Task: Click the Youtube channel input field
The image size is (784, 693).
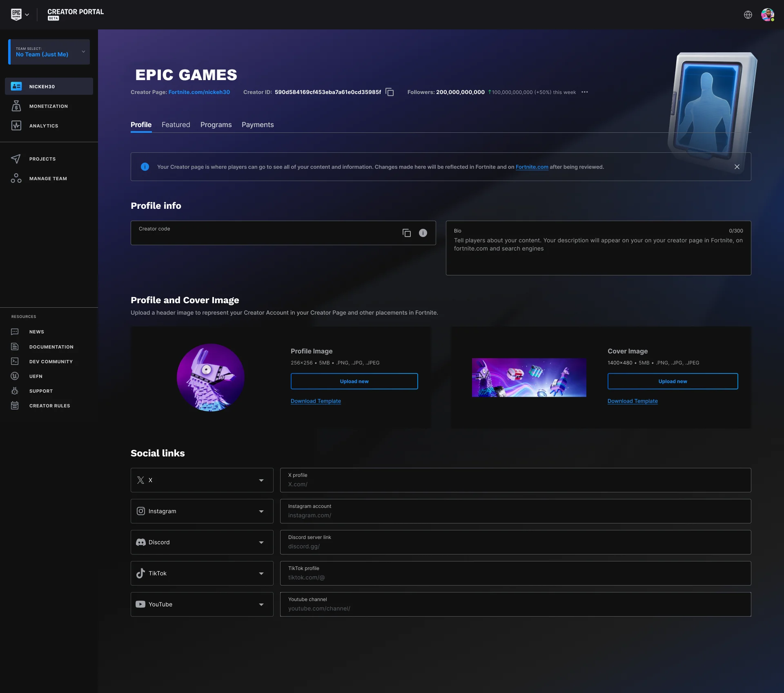Action: pos(516,604)
